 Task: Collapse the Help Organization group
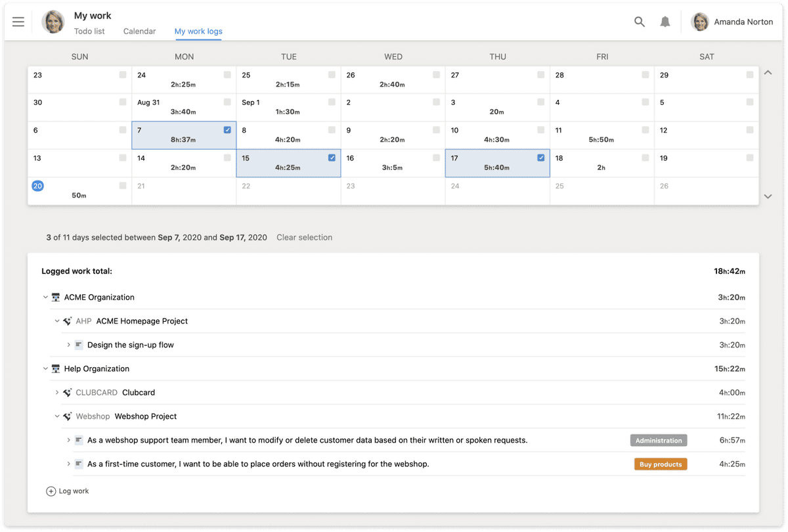point(45,369)
